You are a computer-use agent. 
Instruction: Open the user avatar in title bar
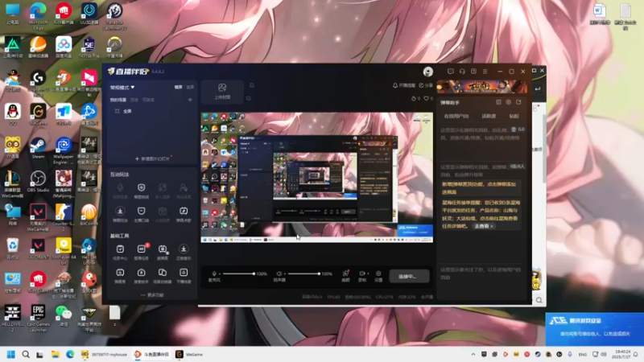[428, 72]
